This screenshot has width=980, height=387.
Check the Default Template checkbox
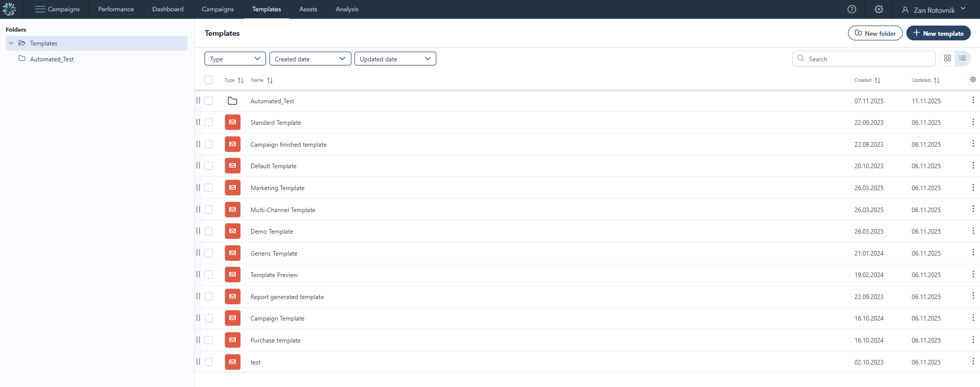coord(209,166)
